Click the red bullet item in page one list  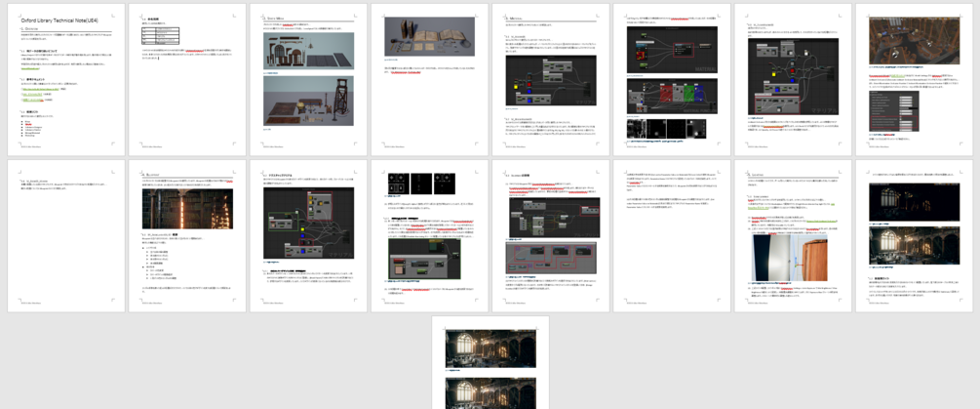click(26, 124)
